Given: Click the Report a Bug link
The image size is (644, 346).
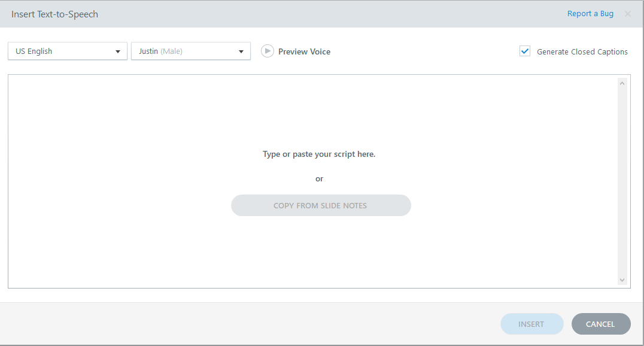Looking at the screenshot, I should [590, 14].
